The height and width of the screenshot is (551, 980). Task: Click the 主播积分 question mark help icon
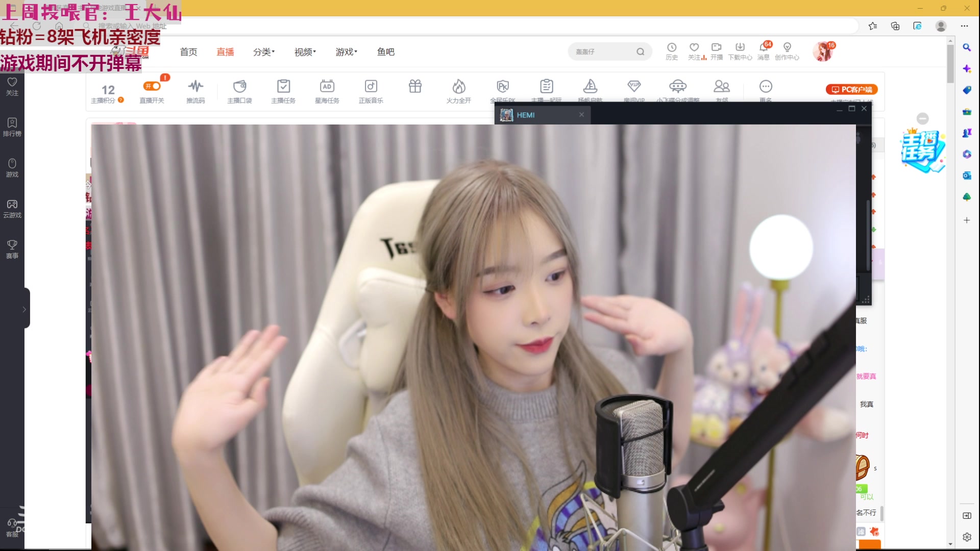[121, 100]
